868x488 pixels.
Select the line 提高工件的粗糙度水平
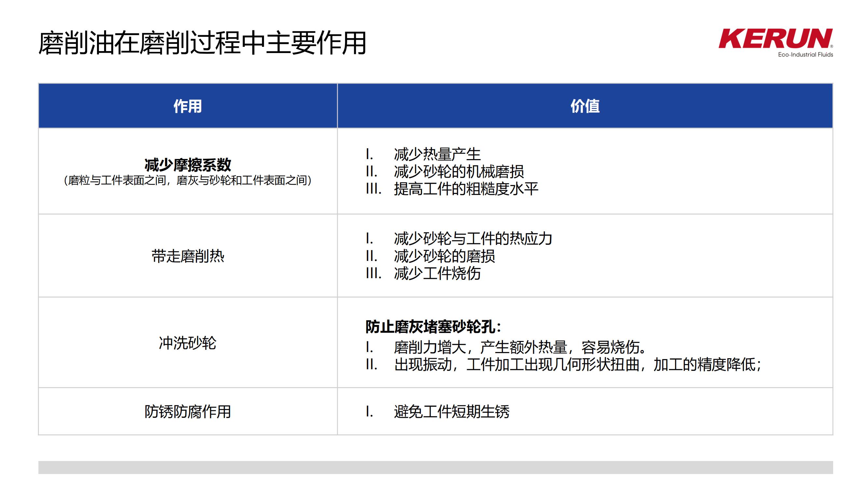tap(466, 189)
